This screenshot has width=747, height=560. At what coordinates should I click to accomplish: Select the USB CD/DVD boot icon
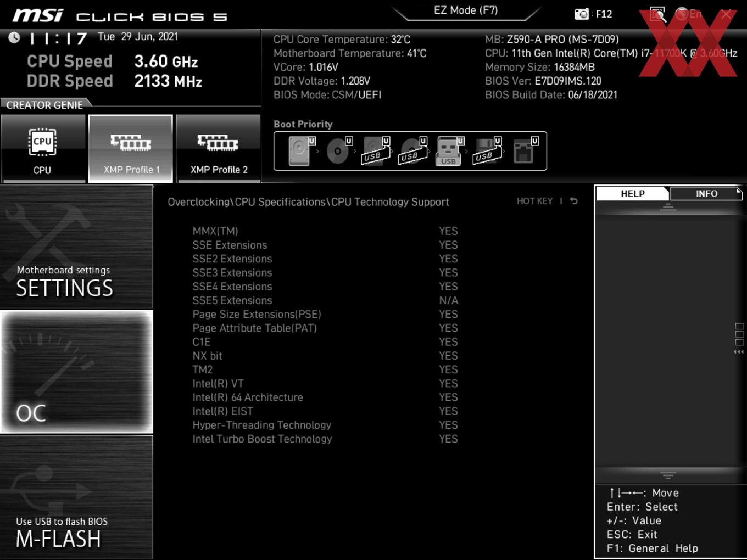[413, 151]
